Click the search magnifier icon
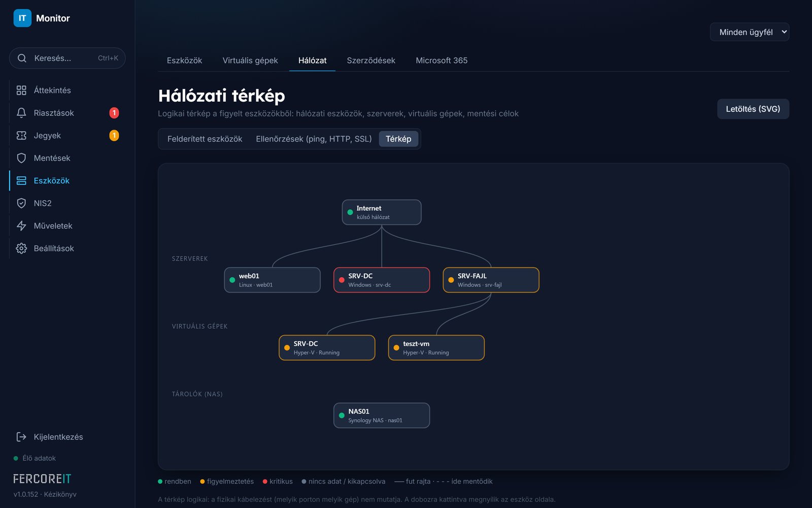 click(x=22, y=58)
